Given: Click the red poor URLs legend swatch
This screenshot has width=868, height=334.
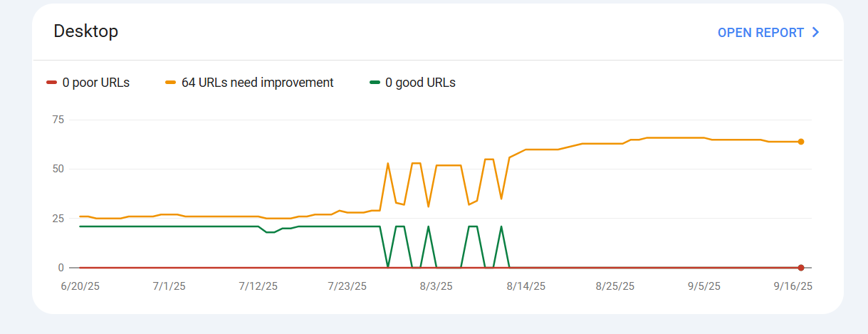Looking at the screenshot, I should (x=51, y=83).
